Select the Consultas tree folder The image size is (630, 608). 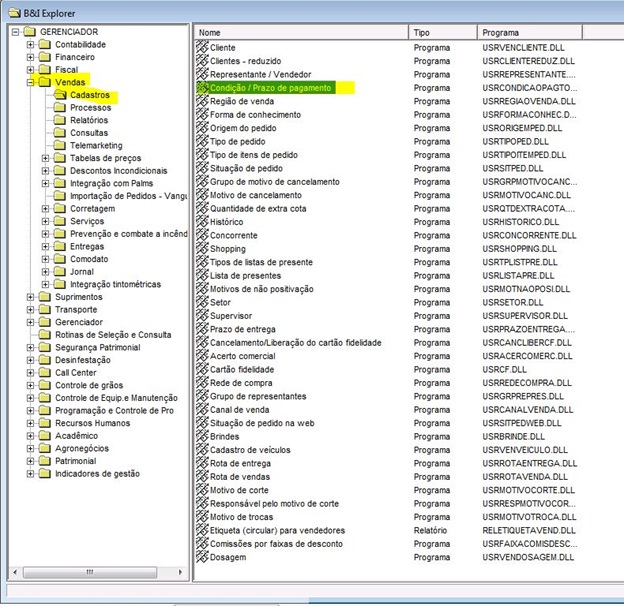pos(89,133)
